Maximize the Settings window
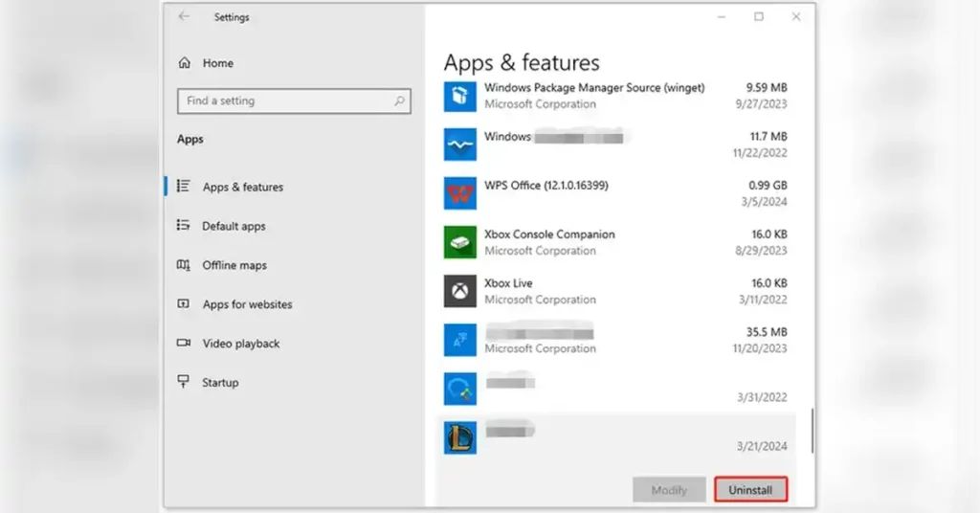The height and width of the screenshot is (513, 980). pos(759,17)
